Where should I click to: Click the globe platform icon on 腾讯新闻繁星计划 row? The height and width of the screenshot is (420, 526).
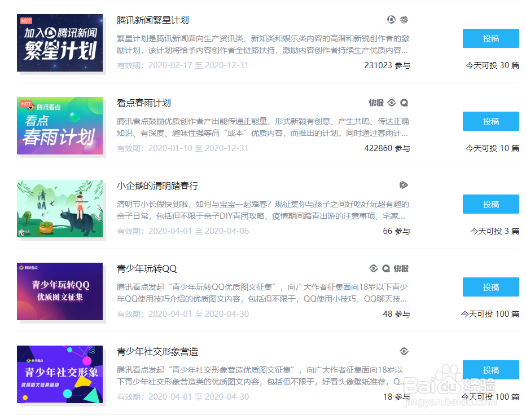click(x=404, y=20)
